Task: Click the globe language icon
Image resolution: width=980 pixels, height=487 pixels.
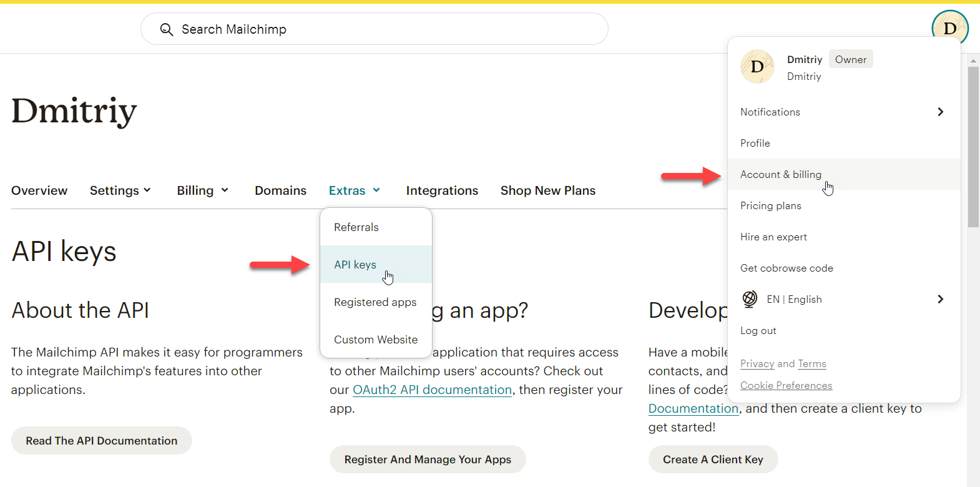Action: [x=750, y=299]
